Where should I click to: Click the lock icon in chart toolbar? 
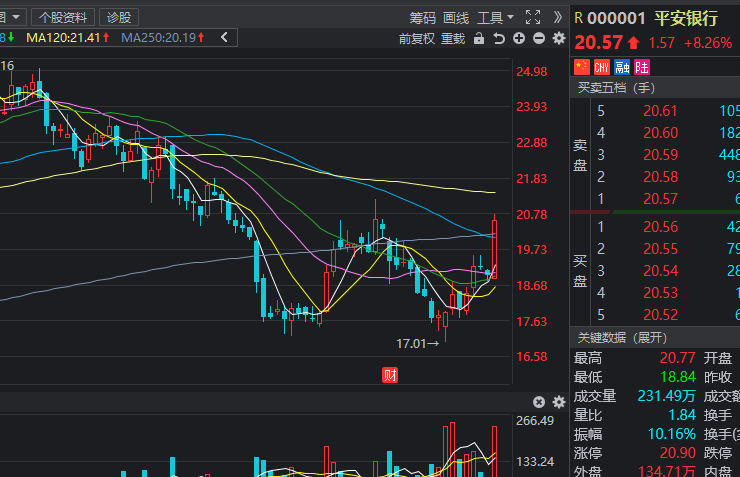click(x=479, y=38)
